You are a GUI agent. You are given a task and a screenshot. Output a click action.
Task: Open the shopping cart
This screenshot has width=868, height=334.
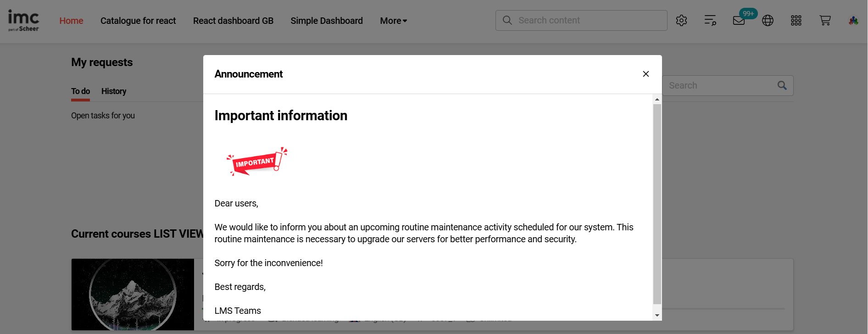point(825,21)
